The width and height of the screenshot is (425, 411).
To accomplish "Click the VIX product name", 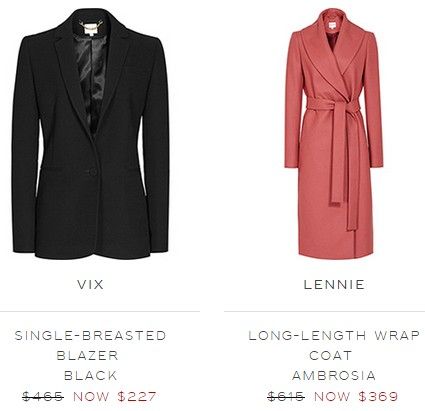I will coord(91,284).
